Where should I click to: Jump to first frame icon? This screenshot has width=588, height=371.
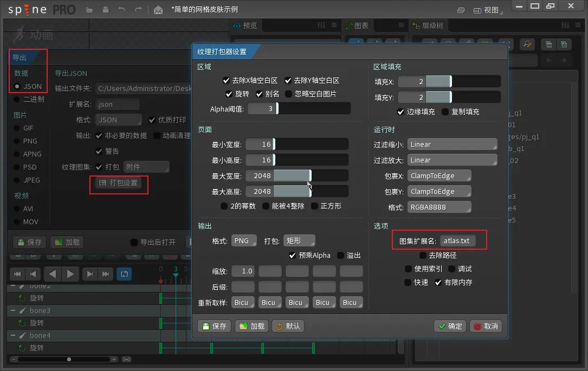(17, 274)
